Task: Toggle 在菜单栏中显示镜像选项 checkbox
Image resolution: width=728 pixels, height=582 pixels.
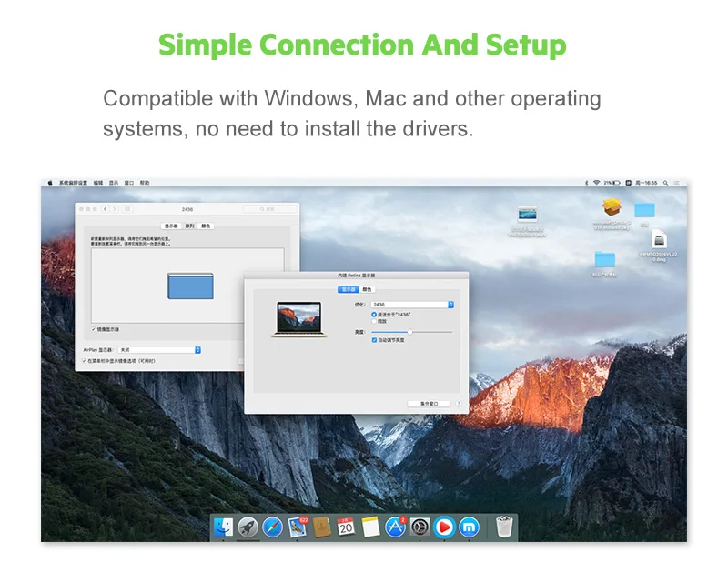Action: click(x=84, y=361)
